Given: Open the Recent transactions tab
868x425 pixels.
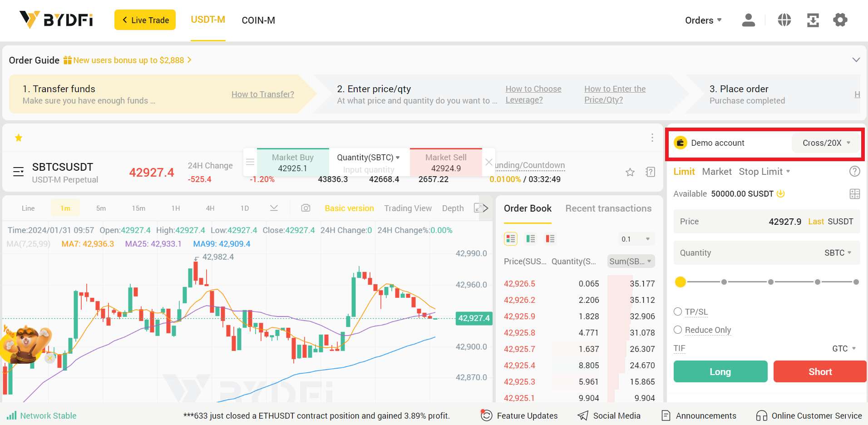Looking at the screenshot, I should [x=608, y=208].
